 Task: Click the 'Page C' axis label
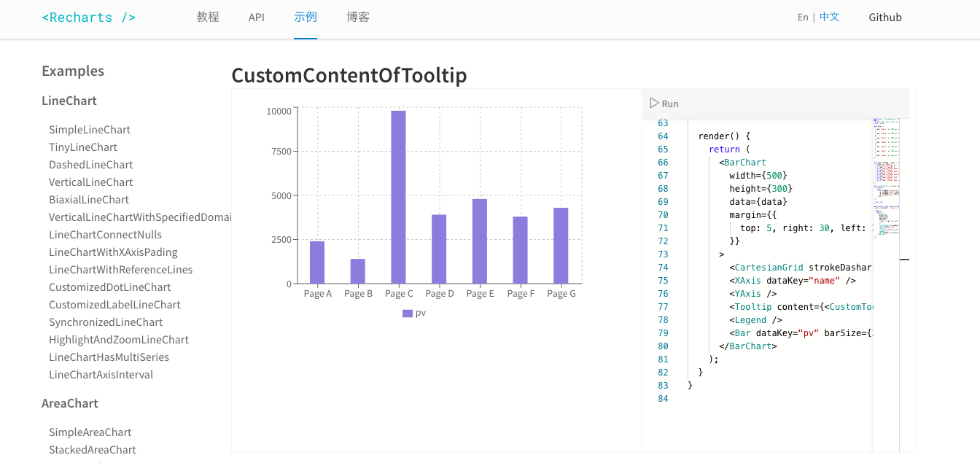click(399, 294)
